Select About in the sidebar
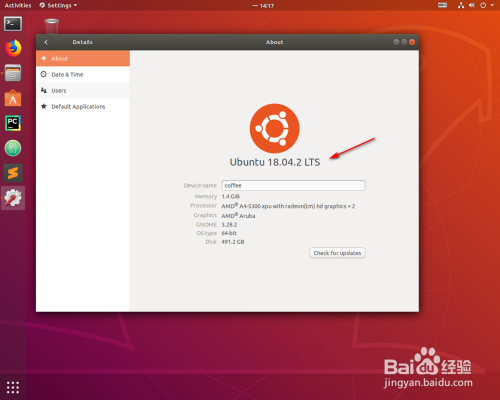Image resolution: width=500 pixels, height=400 pixels. [83, 58]
